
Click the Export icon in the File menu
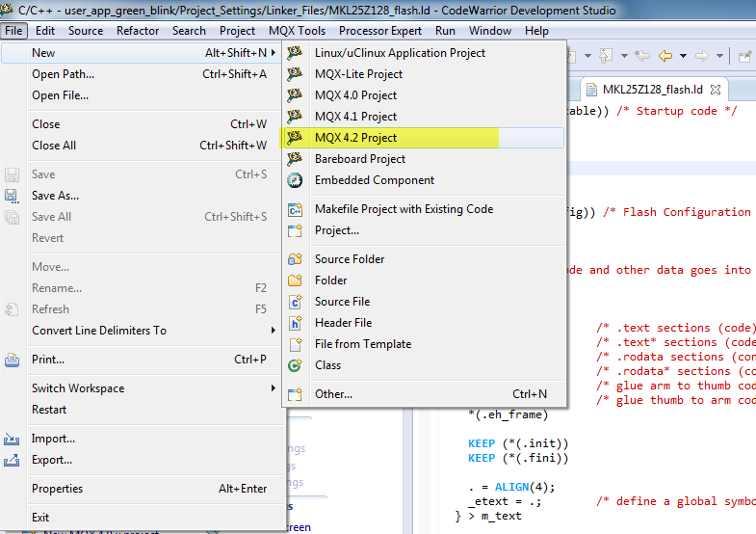pyautogui.click(x=12, y=460)
